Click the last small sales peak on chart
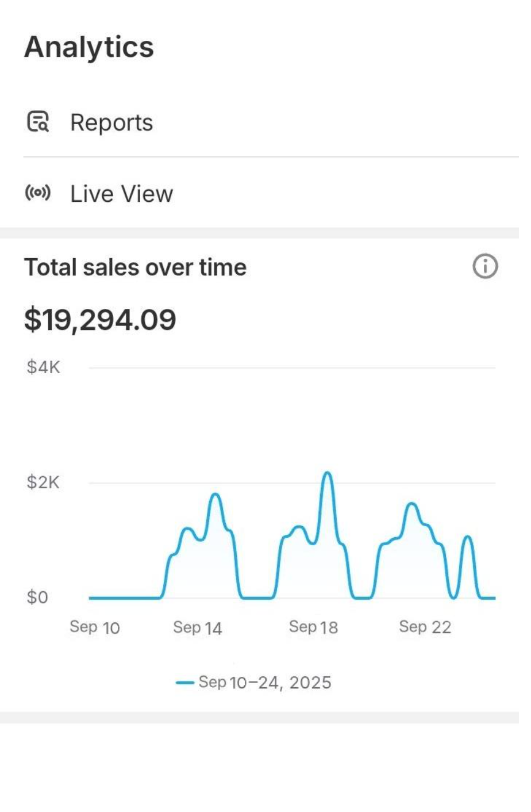The image size is (531, 812). (467, 537)
